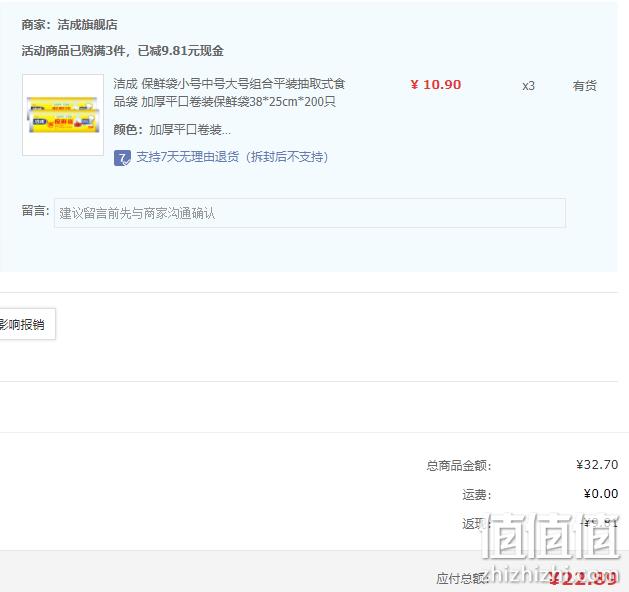Open the 洁成旗舰店 merchant name
This screenshot has height=592, width=629.
87,24
